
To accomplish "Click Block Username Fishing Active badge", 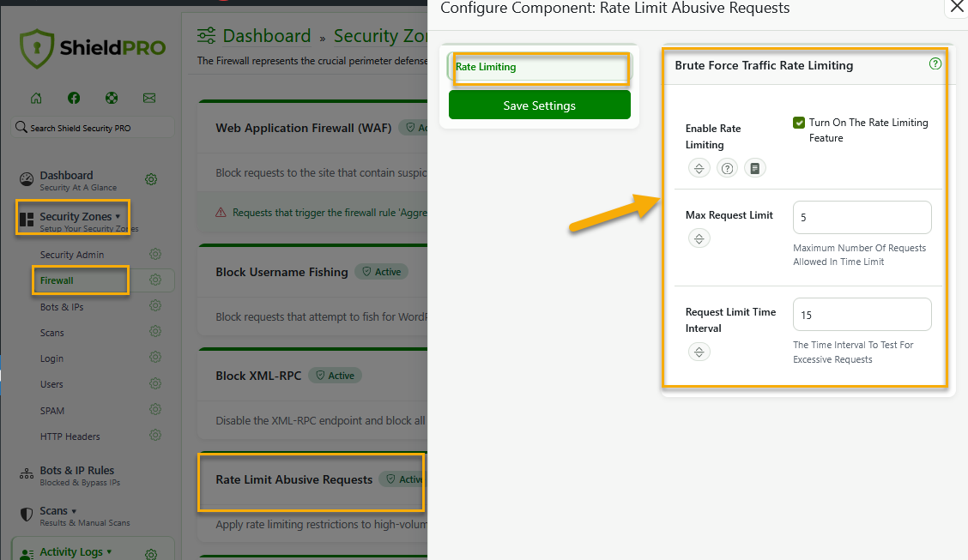I will pyautogui.click(x=382, y=272).
